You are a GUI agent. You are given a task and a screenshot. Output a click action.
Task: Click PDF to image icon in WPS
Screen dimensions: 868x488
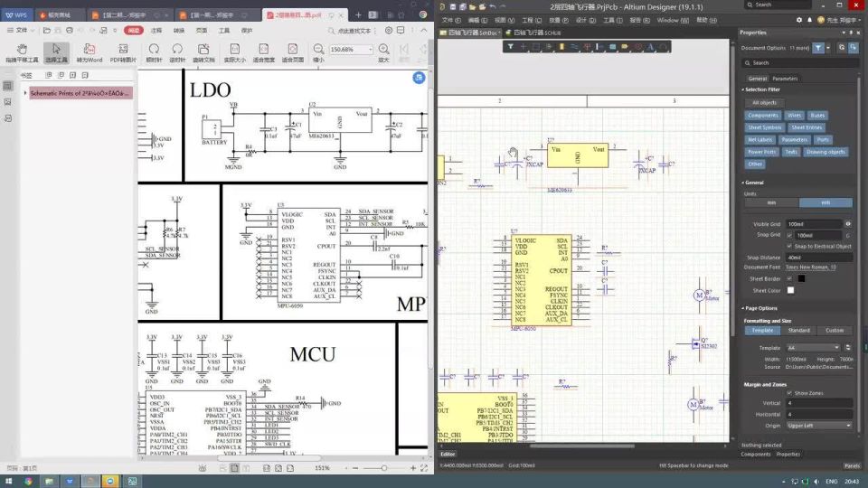click(x=123, y=52)
